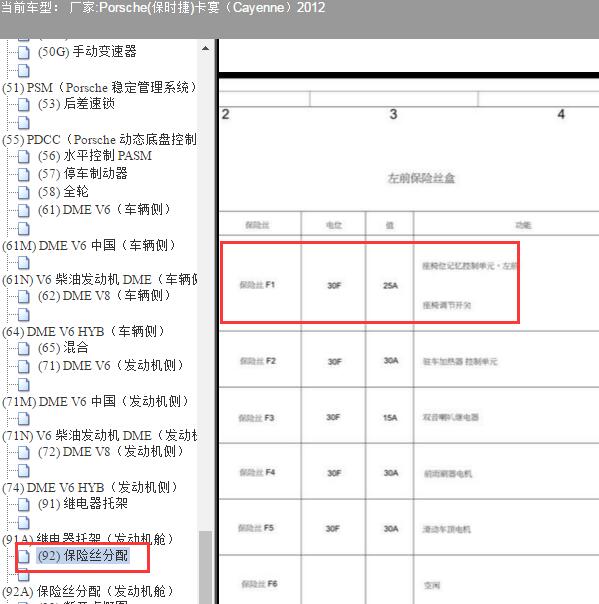The width and height of the screenshot is (599, 604).
Task: Click the page icon beside (62) DME V8
Action: (x=23, y=296)
